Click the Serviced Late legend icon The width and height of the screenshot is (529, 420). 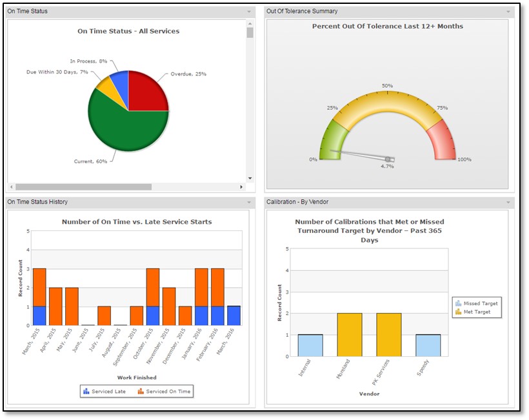(86, 392)
